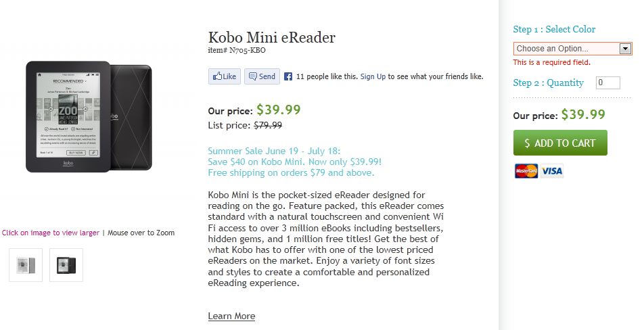This screenshot has width=644, height=330.
Task: Open the large Kobo Mini product image
Action: 89,116
